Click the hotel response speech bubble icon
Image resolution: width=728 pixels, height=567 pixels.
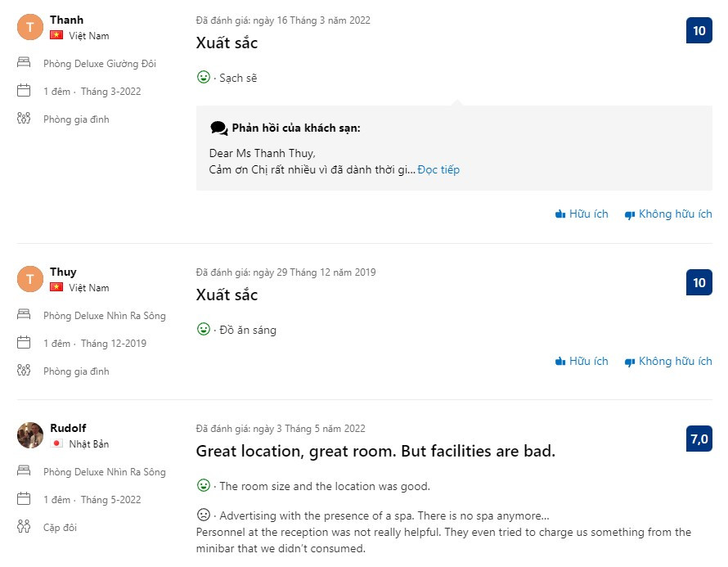point(218,128)
